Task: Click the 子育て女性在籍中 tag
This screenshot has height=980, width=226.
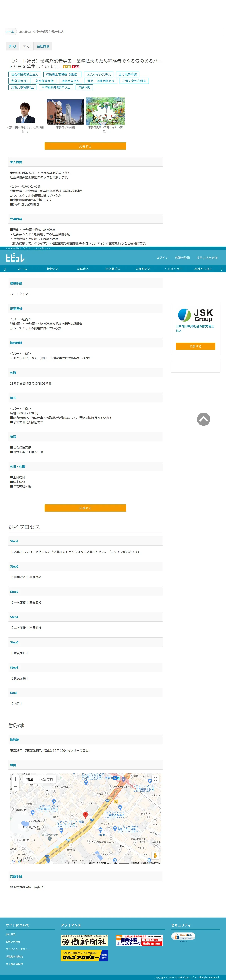Action: click(x=134, y=81)
